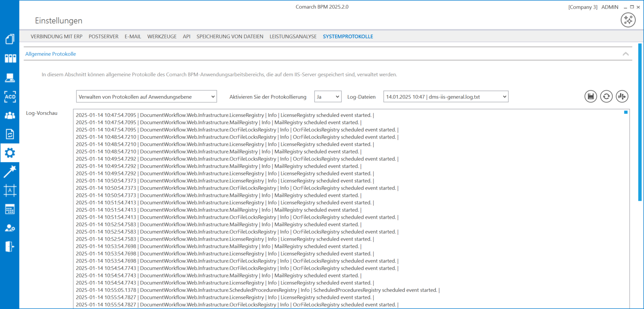Screen dimensions: 644x309
Task: Collapse the Allgemeine Protokolle section chevron
Action: 626,54
